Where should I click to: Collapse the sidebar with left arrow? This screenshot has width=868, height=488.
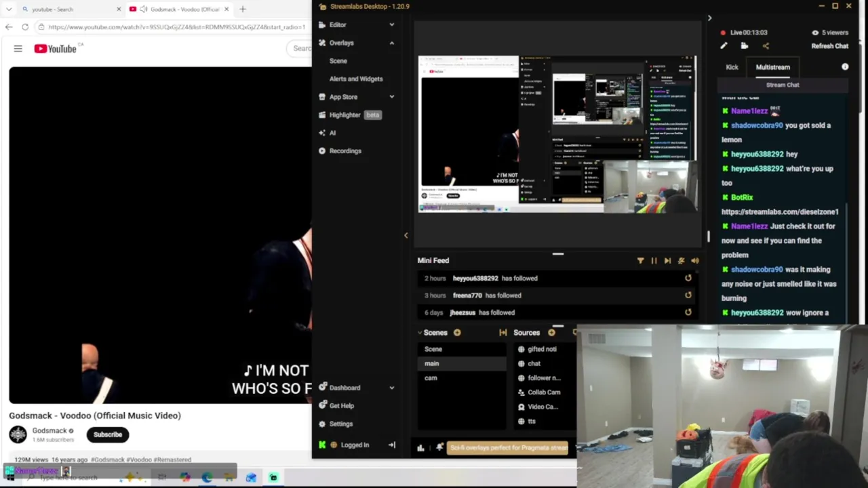[406, 235]
